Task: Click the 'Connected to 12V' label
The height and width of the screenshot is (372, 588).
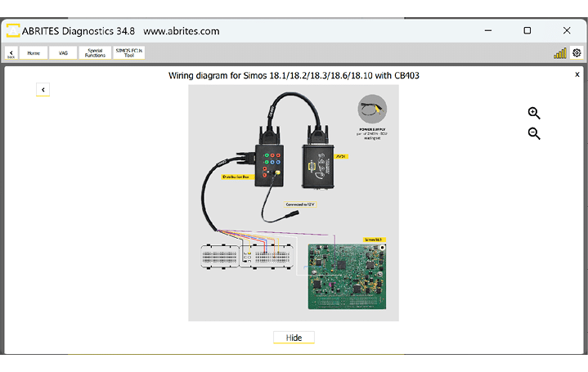Action: 301,203
